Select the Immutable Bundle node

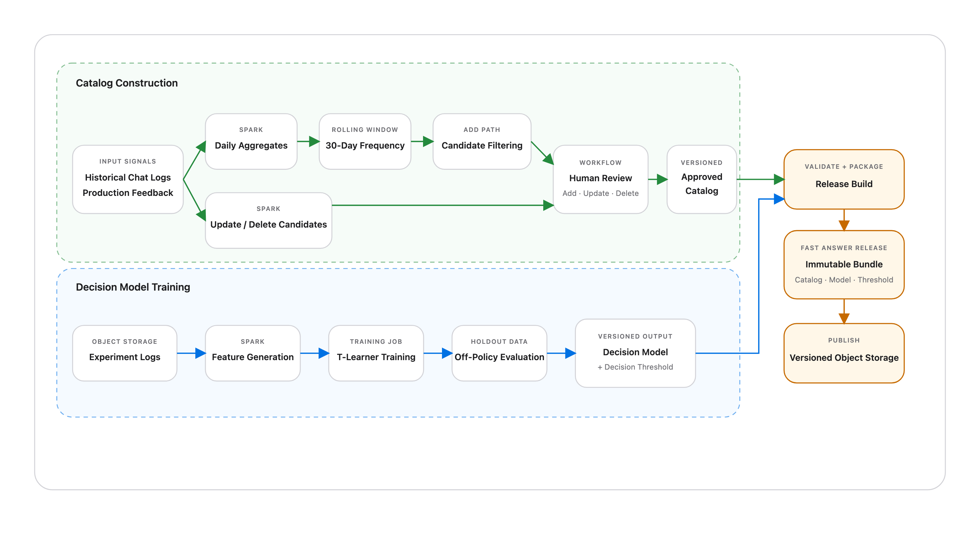click(x=844, y=264)
